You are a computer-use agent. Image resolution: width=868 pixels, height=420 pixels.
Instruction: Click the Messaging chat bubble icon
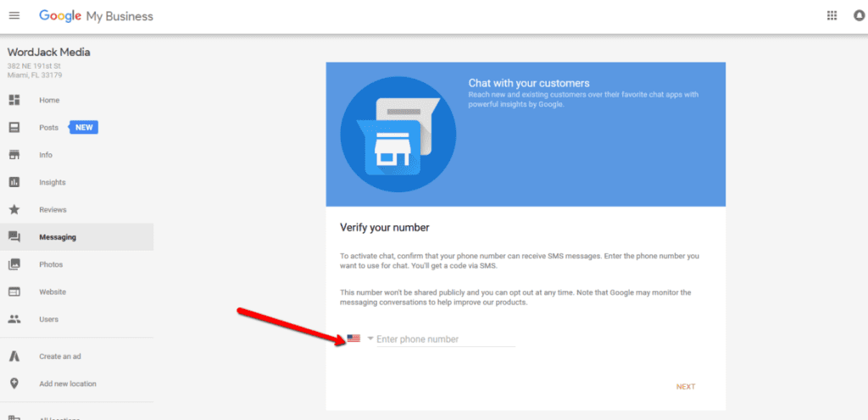14,237
